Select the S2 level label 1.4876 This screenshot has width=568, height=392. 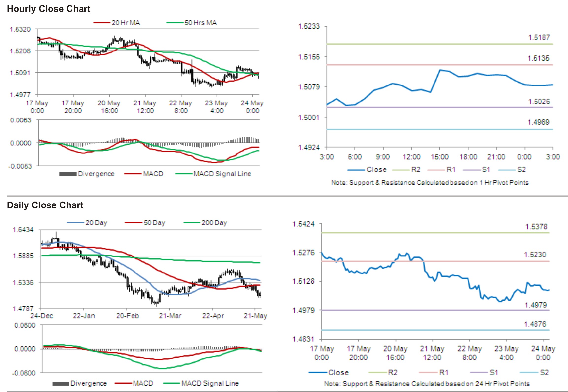coord(535,324)
